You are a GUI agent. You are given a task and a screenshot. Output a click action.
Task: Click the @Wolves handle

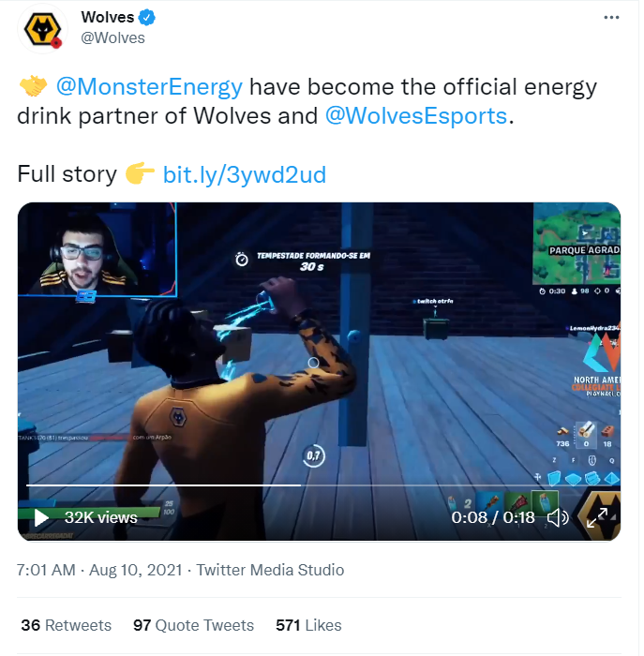coord(113,38)
